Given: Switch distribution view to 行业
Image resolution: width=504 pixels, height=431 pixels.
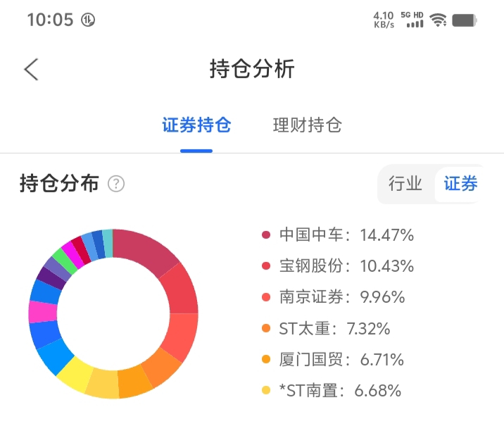Looking at the screenshot, I should tap(405, 185).
